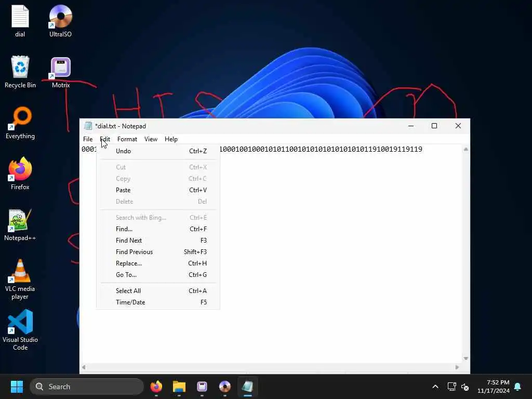Insert Time/Date from the Edit menu
This screenshot has height=399, width=532.
point(158,302)
